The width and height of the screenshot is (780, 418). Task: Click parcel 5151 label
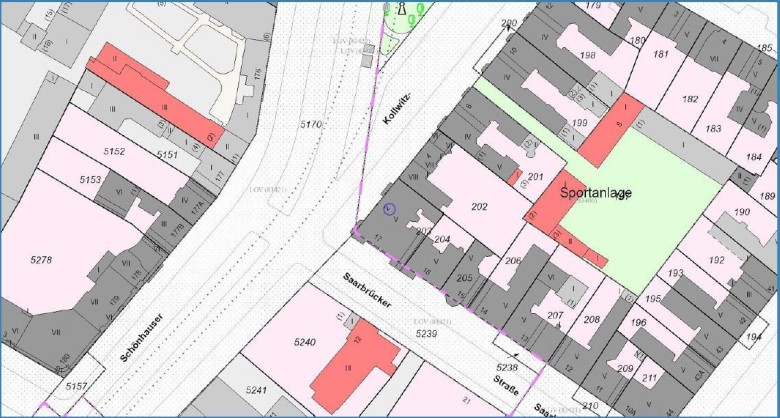point(167,155)
